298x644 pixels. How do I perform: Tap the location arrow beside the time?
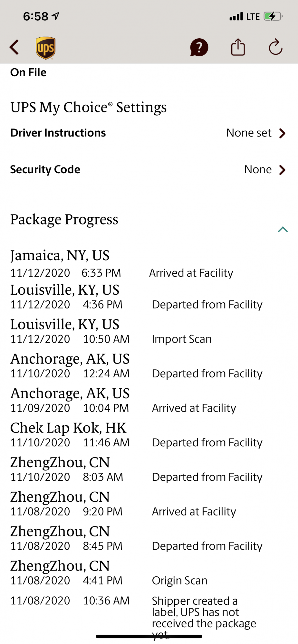[55, 16]
